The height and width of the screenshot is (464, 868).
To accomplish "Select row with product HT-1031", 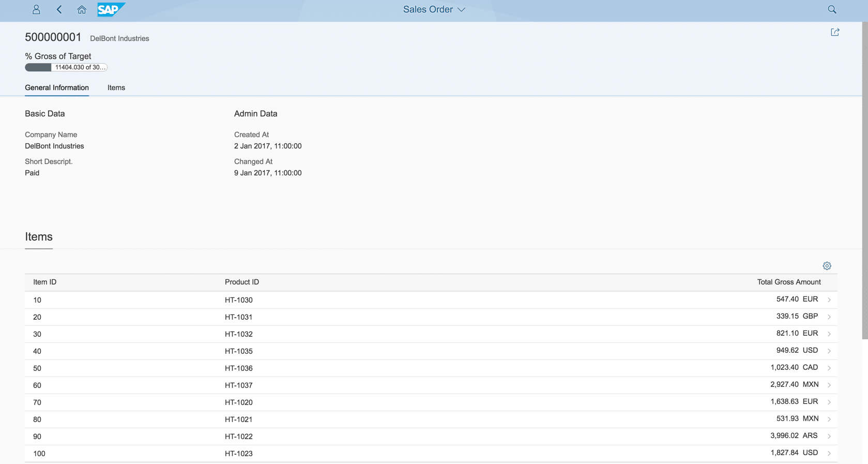I will [x=238, y=317].
